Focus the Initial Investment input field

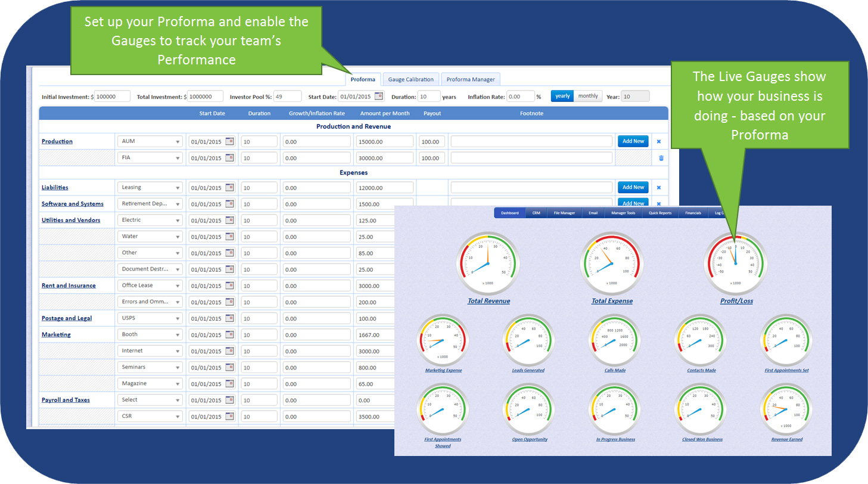point(113,97)
